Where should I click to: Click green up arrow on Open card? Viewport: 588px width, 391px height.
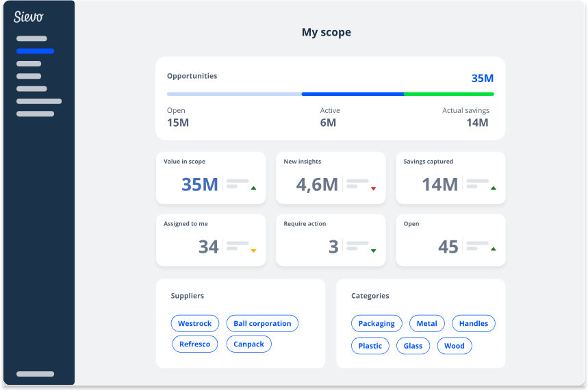(494, 249)
